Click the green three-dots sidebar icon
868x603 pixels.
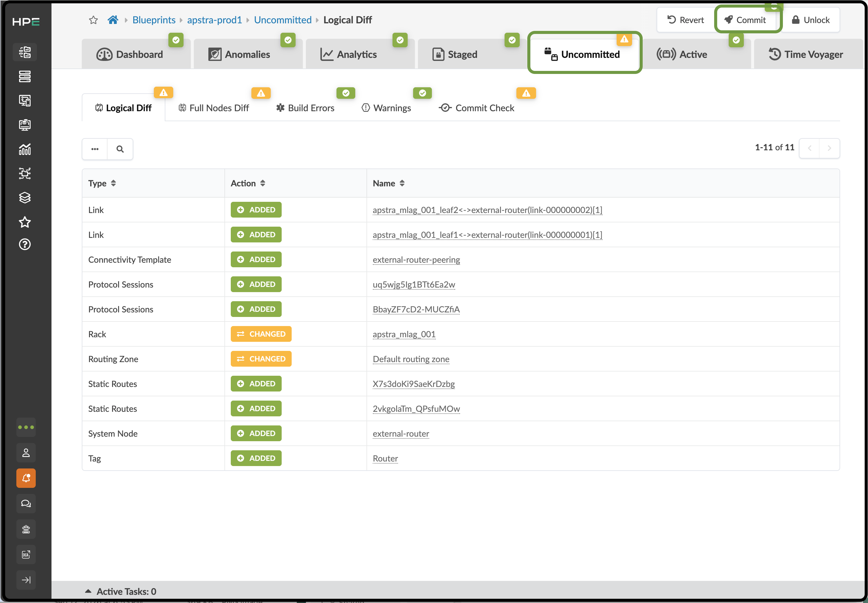click(x=26, y=427)
